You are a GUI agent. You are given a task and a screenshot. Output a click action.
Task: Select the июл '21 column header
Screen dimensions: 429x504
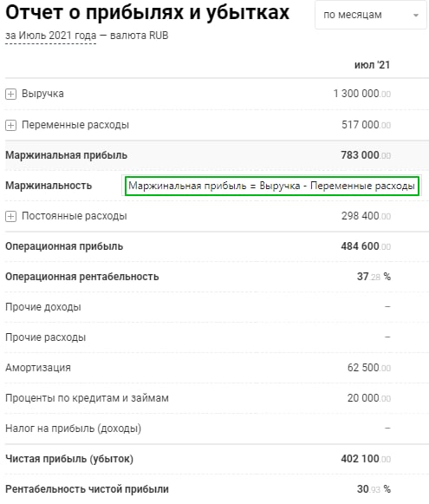coord(372,65)
